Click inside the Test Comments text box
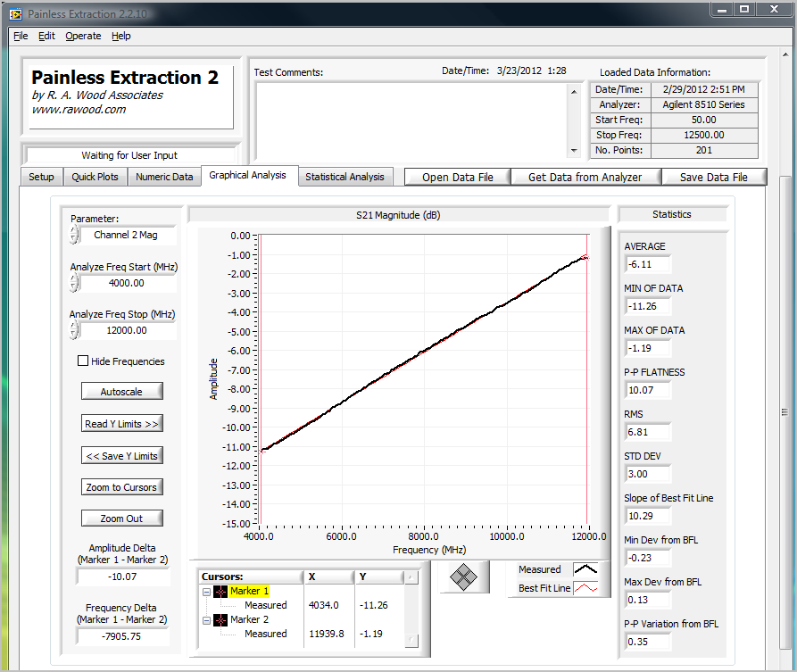This screenshot has height=672, width=797. coord(411,121)
